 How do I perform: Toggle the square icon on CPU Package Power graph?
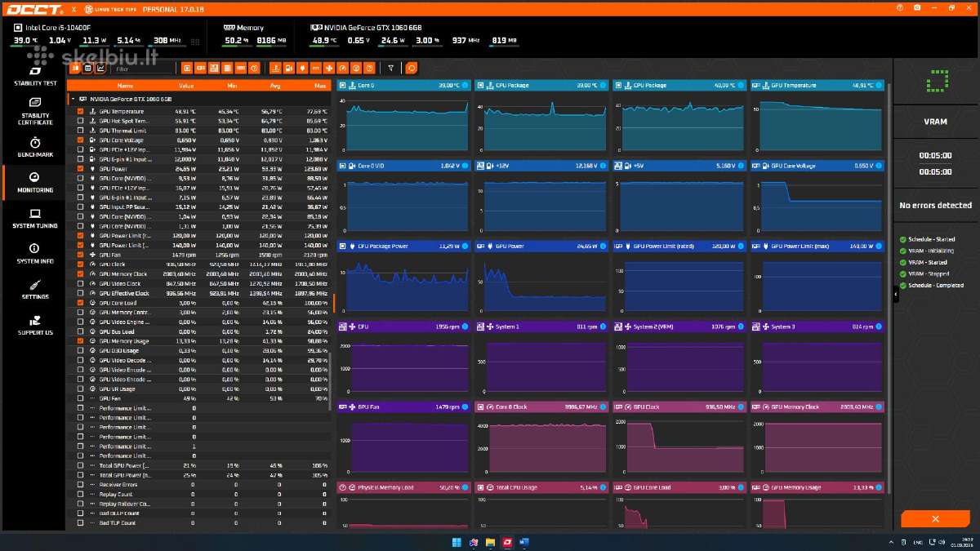coord(344,246)
